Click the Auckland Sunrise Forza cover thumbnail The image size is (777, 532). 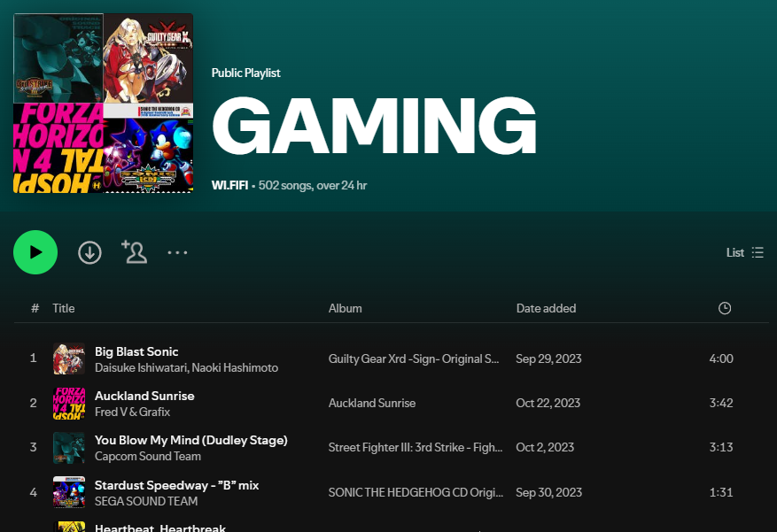(69, 404)
